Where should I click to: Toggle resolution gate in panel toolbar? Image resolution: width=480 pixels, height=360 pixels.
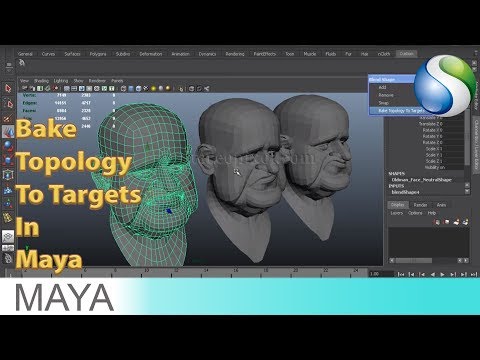pos(82,88)
